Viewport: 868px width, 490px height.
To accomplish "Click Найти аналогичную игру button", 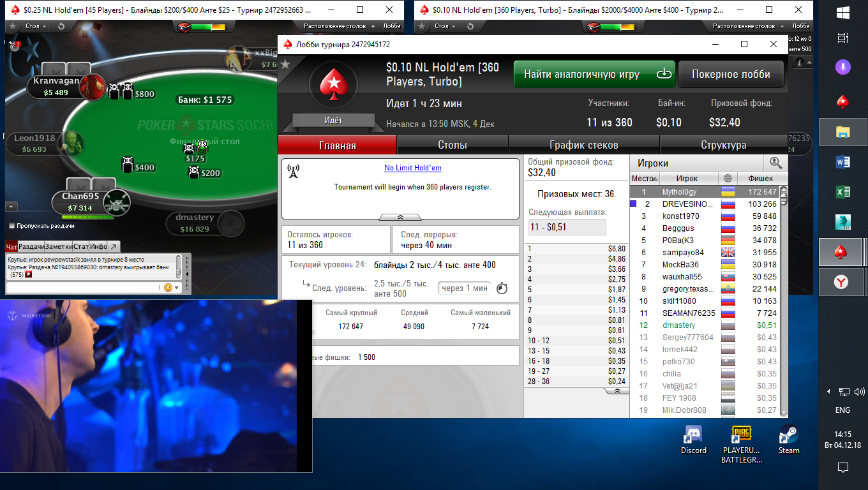I will 594,74.
